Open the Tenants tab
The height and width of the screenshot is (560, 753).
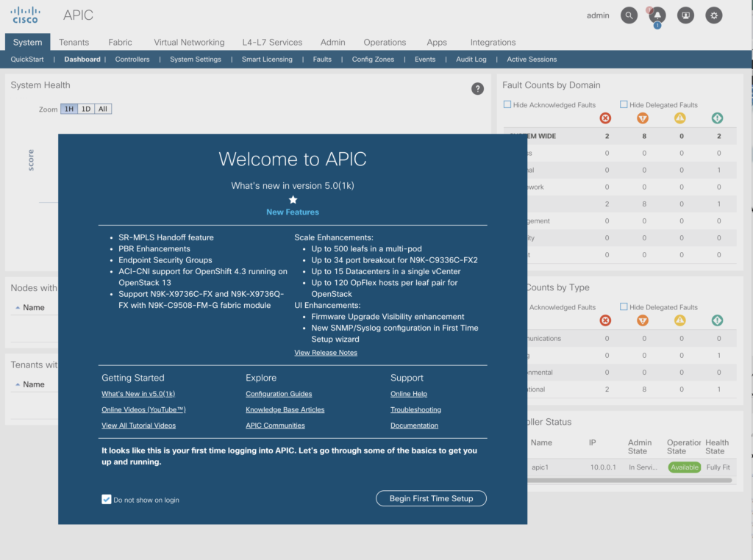pyautogui.click(x=74, y=42)
